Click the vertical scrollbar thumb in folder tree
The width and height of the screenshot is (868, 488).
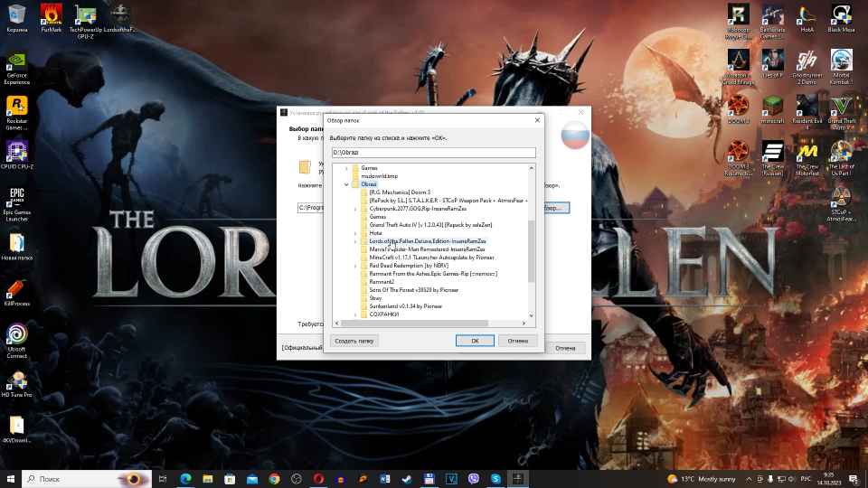(x=532, y=250)
